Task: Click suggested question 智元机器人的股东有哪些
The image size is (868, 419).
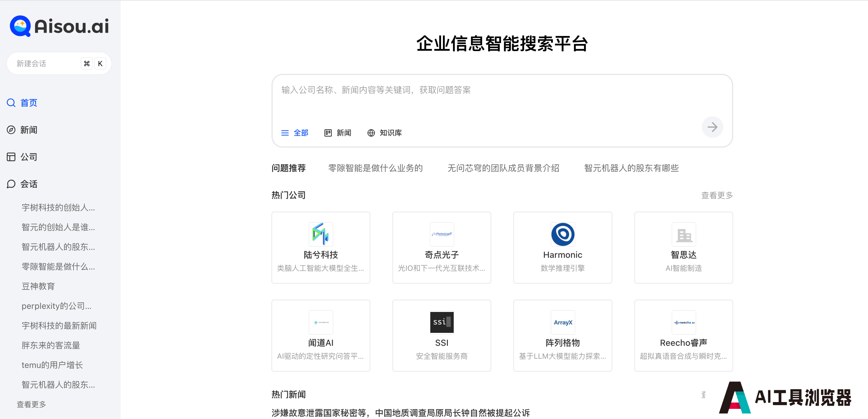Action: point(631,168)
